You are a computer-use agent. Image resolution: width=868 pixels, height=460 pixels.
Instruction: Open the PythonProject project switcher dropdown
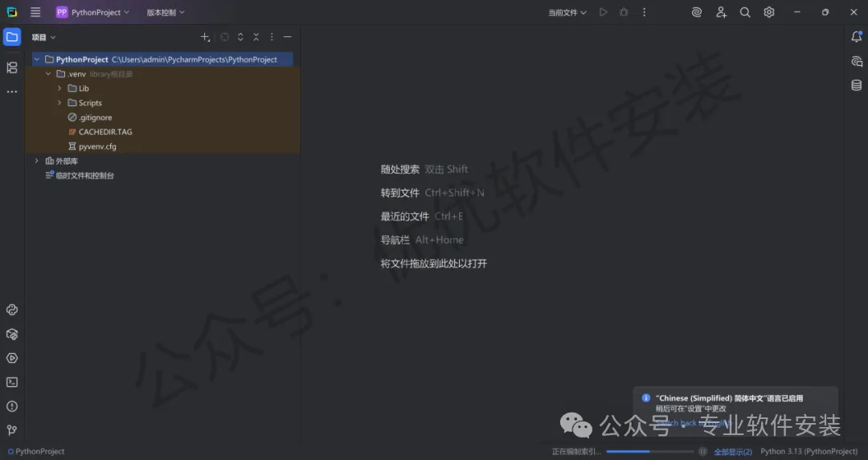click(x=92, y=12)
